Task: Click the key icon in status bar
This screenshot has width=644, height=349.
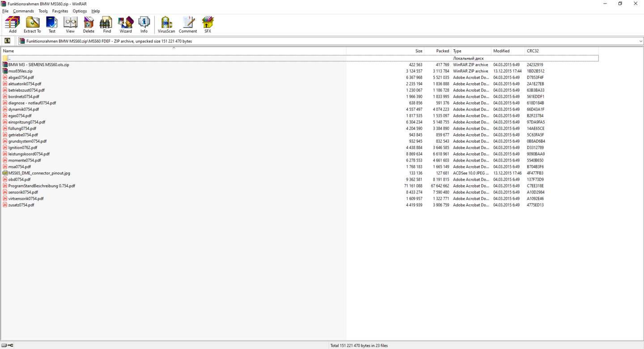Action: click(x=11, y=345)
